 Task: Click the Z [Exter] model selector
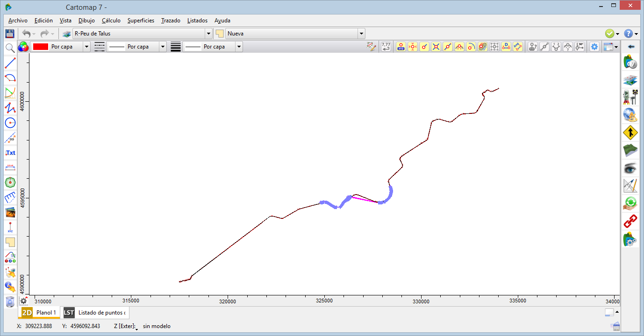[126, 327]
